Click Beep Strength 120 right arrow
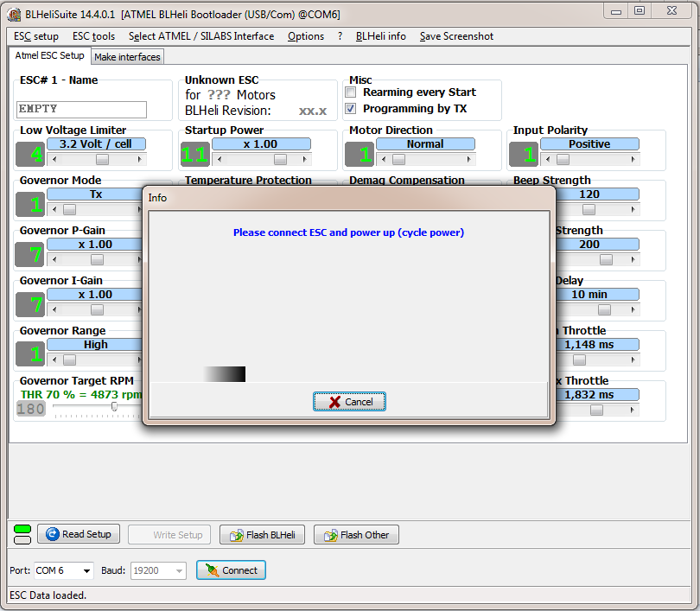 click(x=633, y=209)
